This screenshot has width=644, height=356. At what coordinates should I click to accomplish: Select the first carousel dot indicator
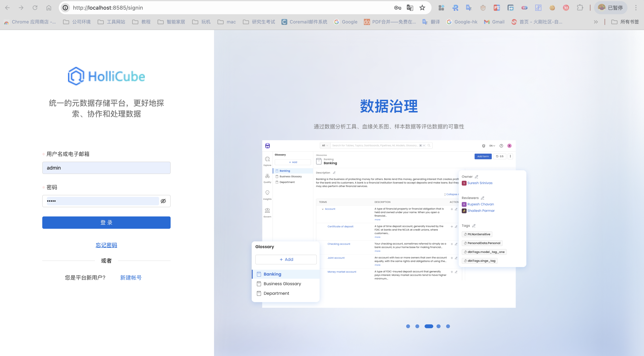(408, 326)
